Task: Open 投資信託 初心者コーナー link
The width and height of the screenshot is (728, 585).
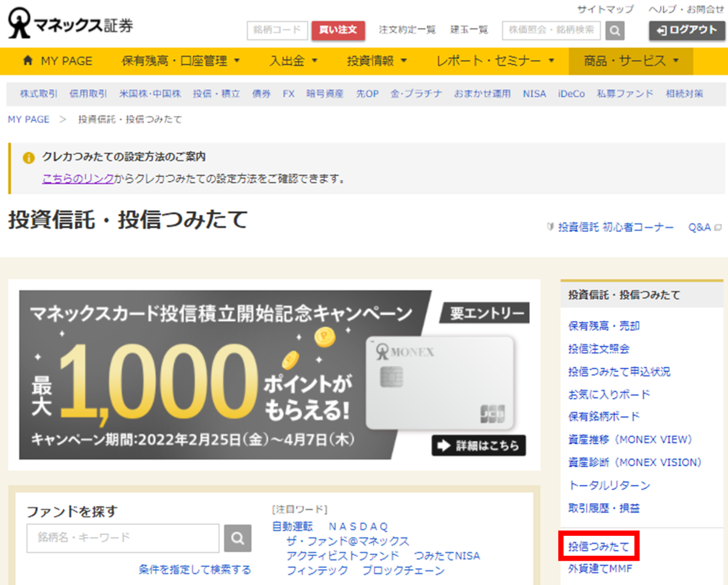Action: (x=616, y=227)
